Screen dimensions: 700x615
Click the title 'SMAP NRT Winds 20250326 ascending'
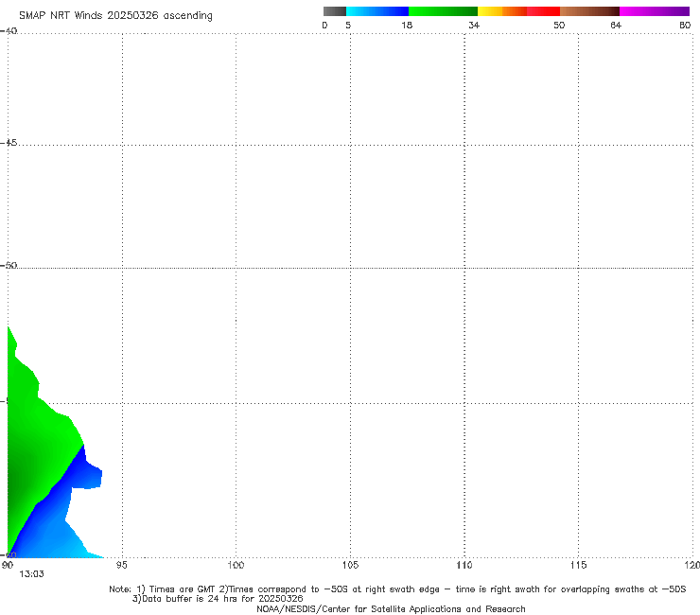[x=115, y=16]
